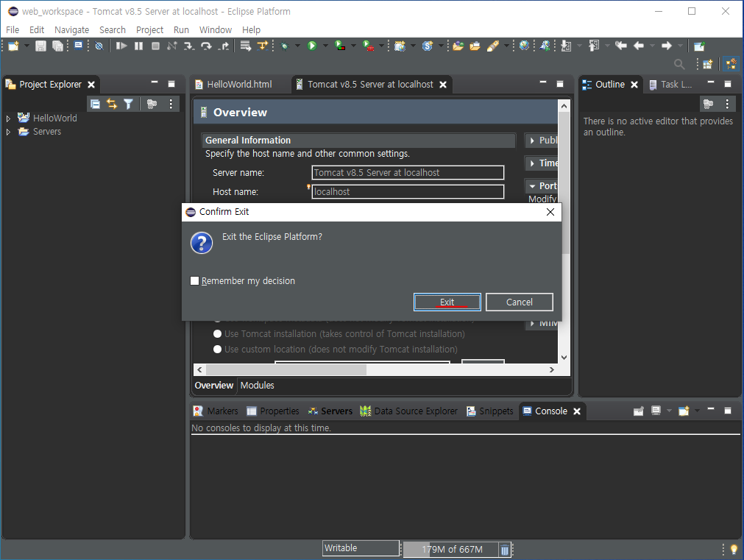Close the Console view tab
This screenshot has height=560, width=744.
[x=577, y=411]
